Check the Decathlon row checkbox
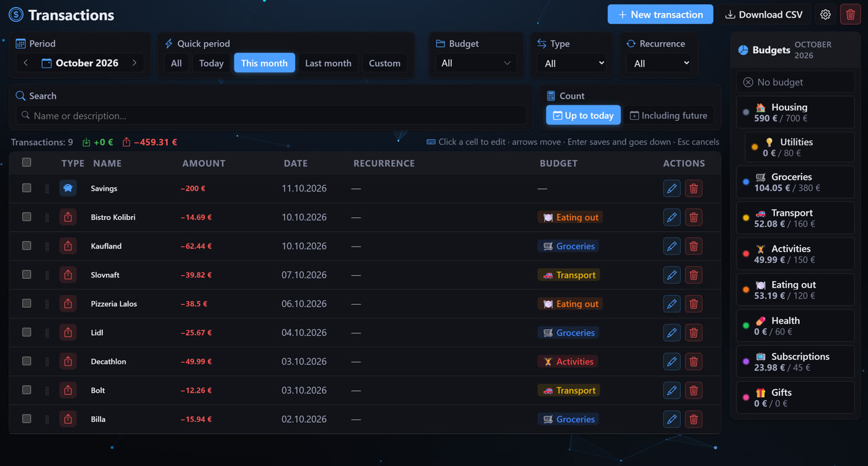 (27, 361)
